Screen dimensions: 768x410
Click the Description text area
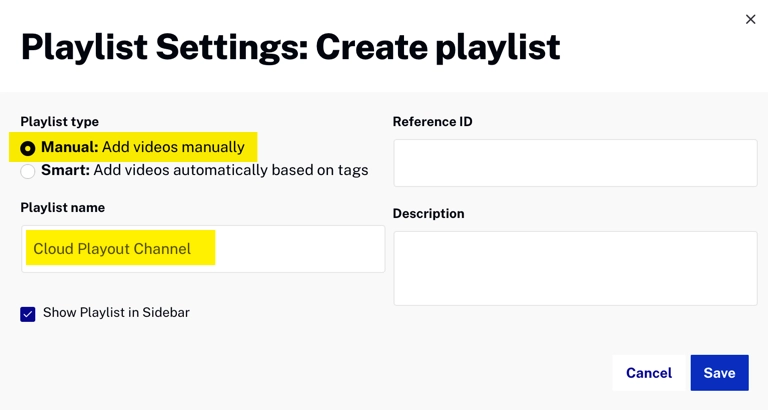(x=576, y=268)
